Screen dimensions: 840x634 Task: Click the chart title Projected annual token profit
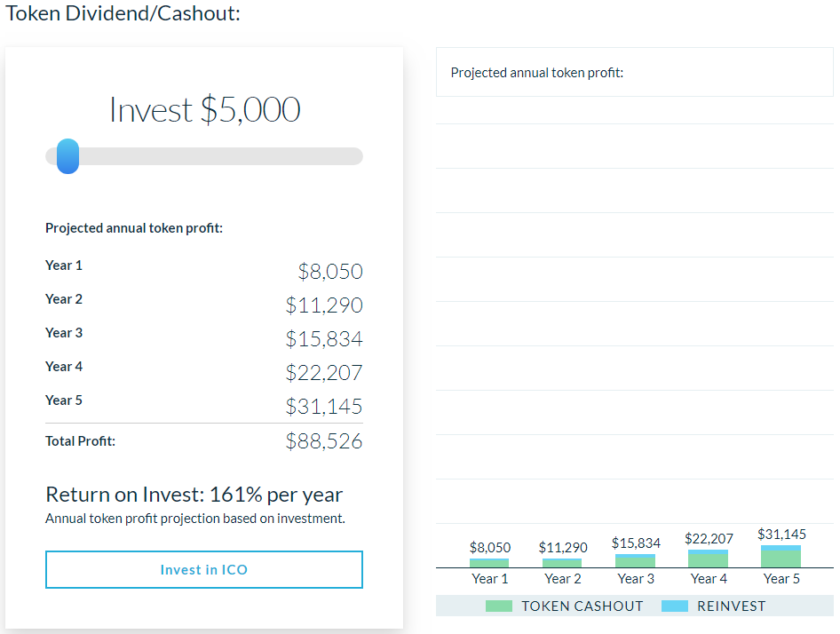coord(537,73)
